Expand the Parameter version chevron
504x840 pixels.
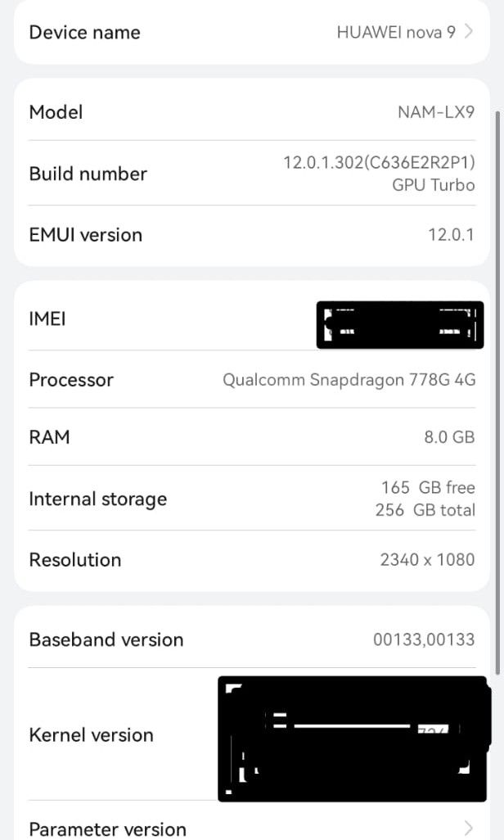(469, 827)
